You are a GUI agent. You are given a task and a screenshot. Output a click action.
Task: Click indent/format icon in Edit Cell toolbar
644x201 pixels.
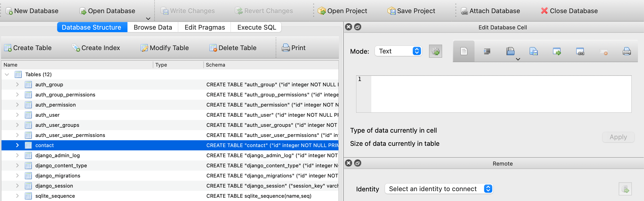click(x=487, y=51)
